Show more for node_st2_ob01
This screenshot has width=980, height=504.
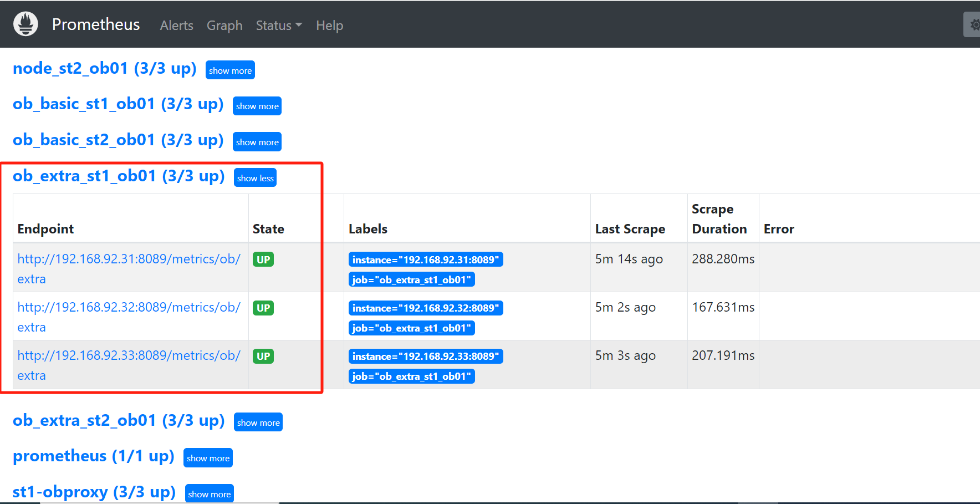[x=230, y=70]
